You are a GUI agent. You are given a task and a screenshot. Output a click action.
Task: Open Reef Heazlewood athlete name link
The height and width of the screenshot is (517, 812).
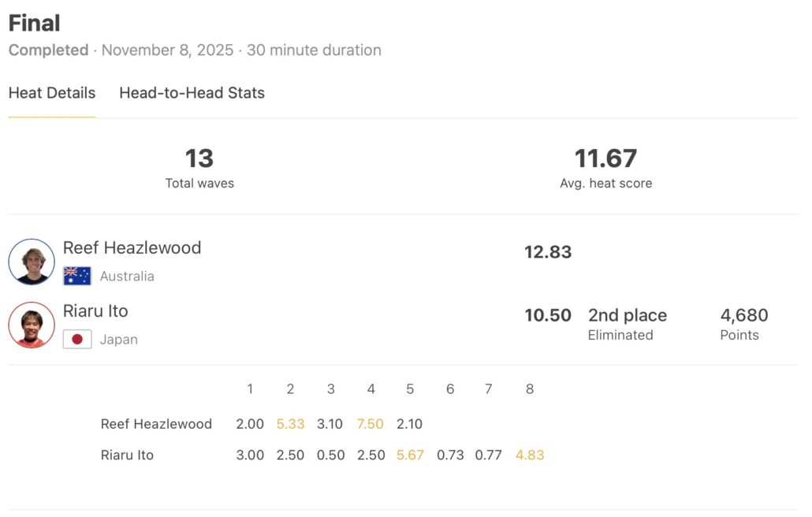(132, 247)
